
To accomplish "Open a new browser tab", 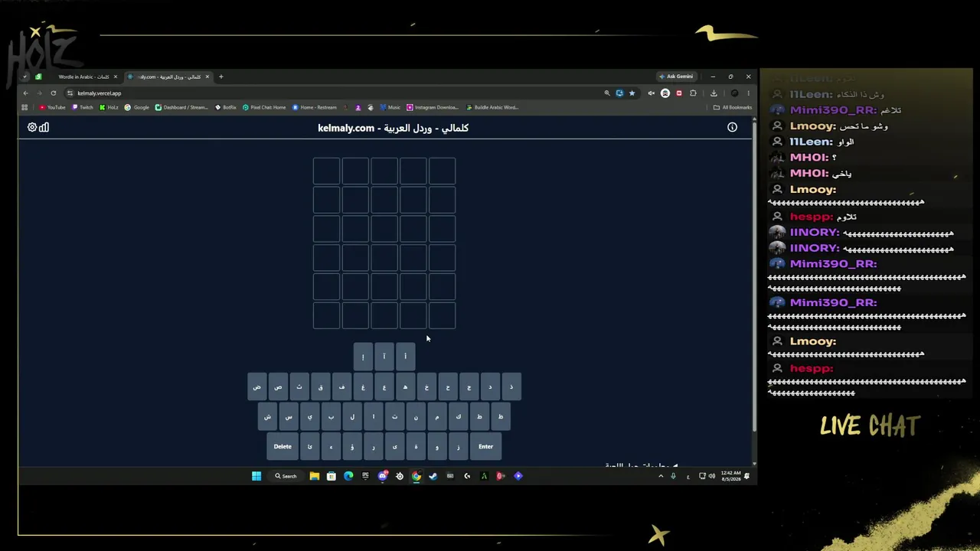I will pos(220,77).
